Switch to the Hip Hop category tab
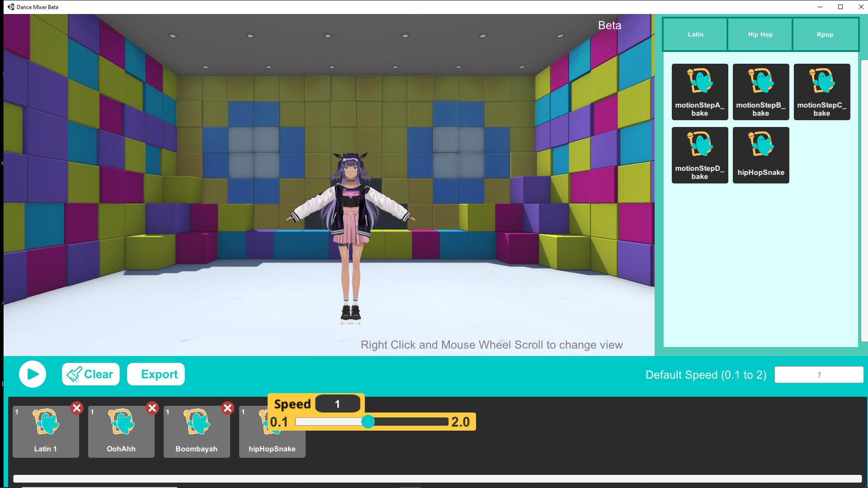The width and height of the screenshot is (868, 488). point(759,34)
